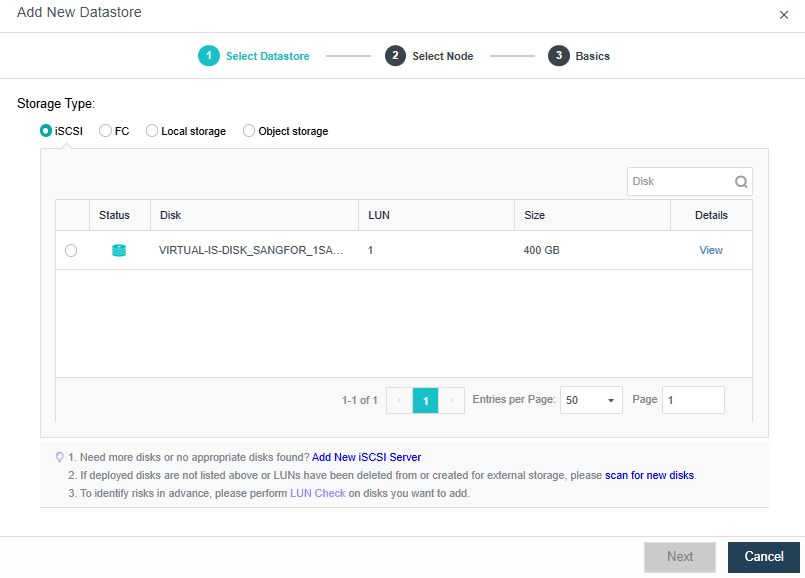The image size is (805, 578).
Task: Click the green disk status icon
Action: click(119, 251)
